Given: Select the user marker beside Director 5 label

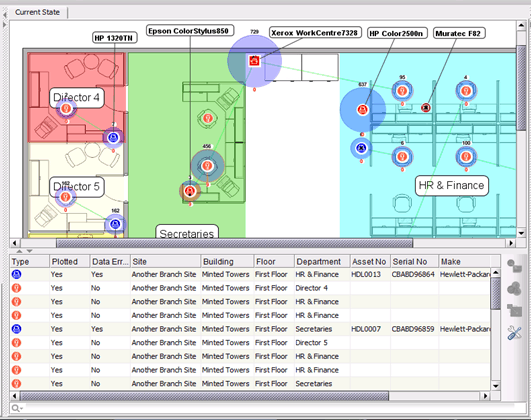Looking at the screenshot, I should (65, 197).
